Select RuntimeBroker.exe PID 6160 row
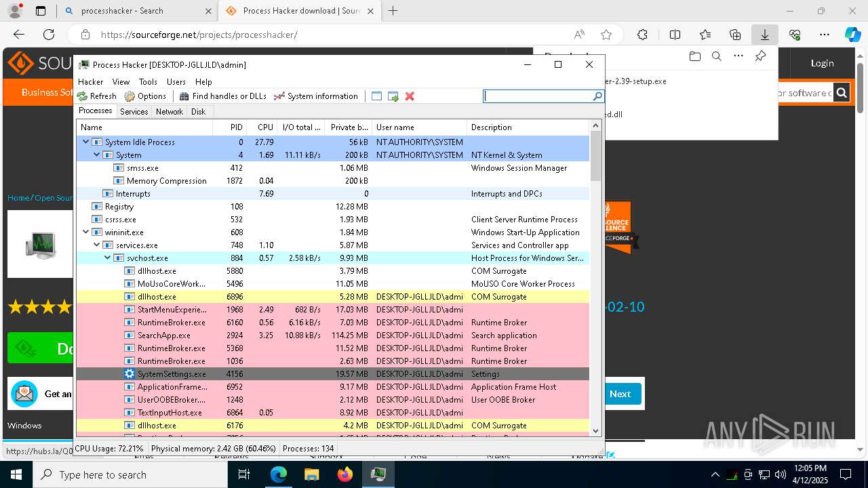868x488 pixels. (333, 322)
